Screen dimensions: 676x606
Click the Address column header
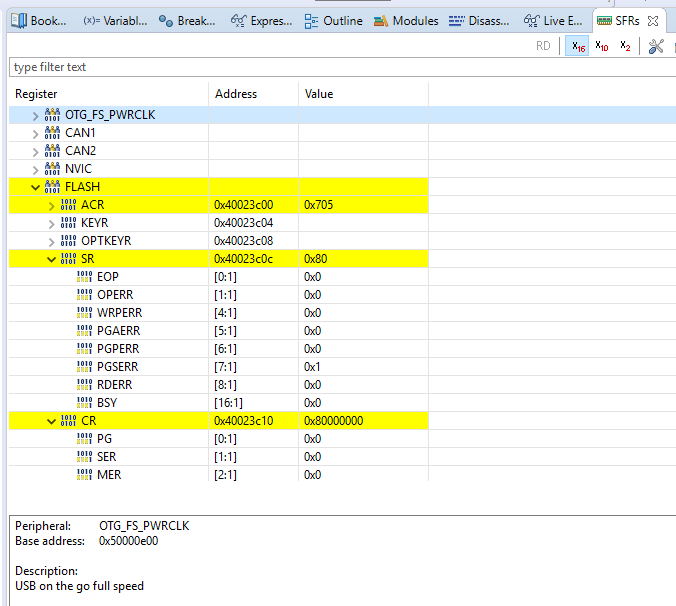click(254, 94)
